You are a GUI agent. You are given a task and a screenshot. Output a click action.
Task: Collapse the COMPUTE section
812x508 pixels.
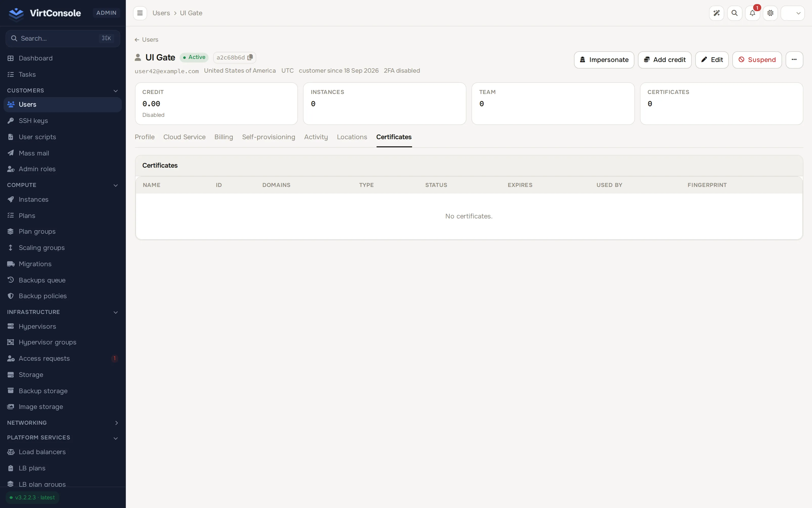pos(63,185)
